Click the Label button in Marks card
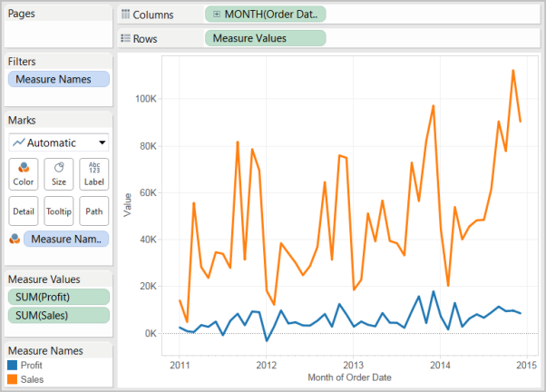546x392 pixels. tap(93, 171)
